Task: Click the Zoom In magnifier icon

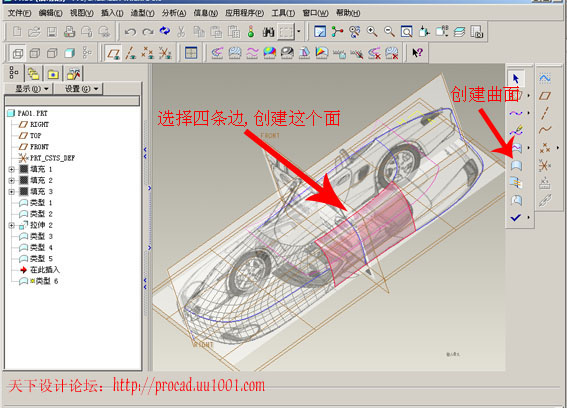Action: (372, 32)
